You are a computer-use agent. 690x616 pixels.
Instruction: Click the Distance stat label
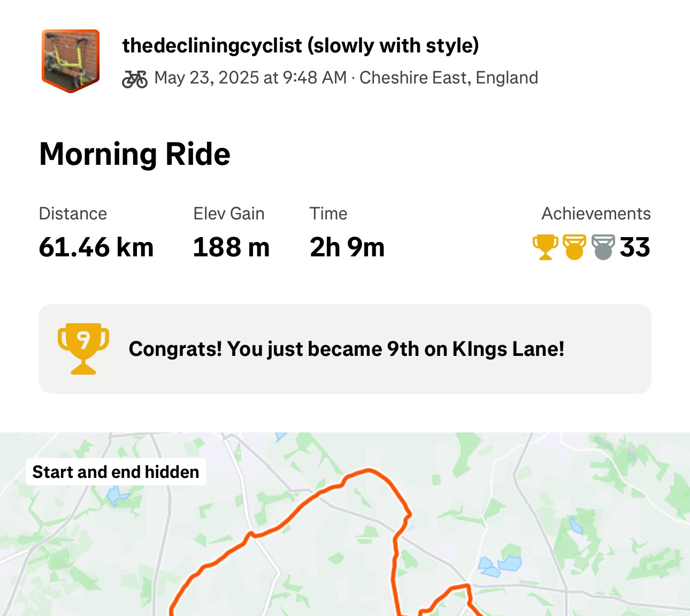[73, 214]
